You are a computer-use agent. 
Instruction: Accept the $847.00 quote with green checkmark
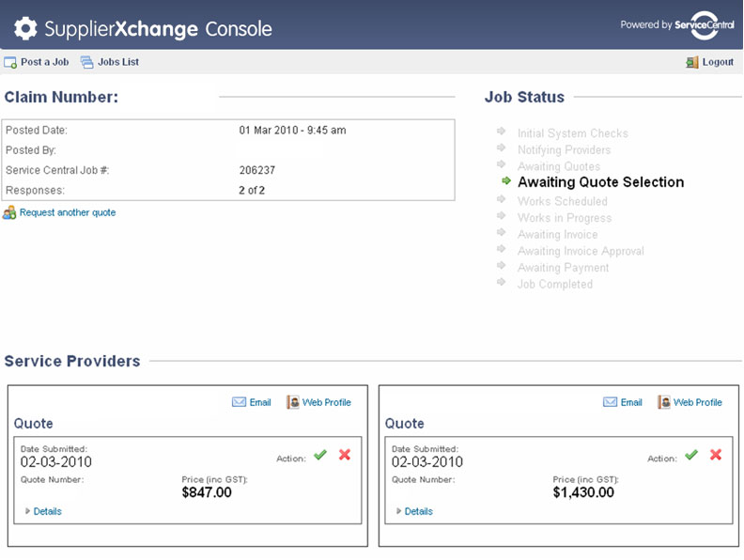coord(320,455)
